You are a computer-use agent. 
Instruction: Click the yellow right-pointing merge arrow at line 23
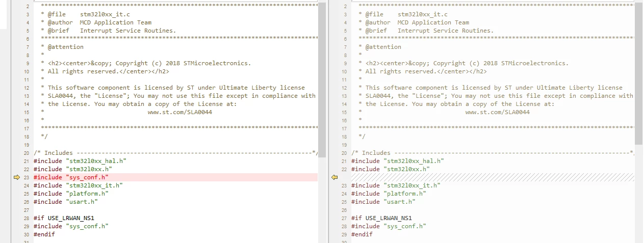coord(16,177)
